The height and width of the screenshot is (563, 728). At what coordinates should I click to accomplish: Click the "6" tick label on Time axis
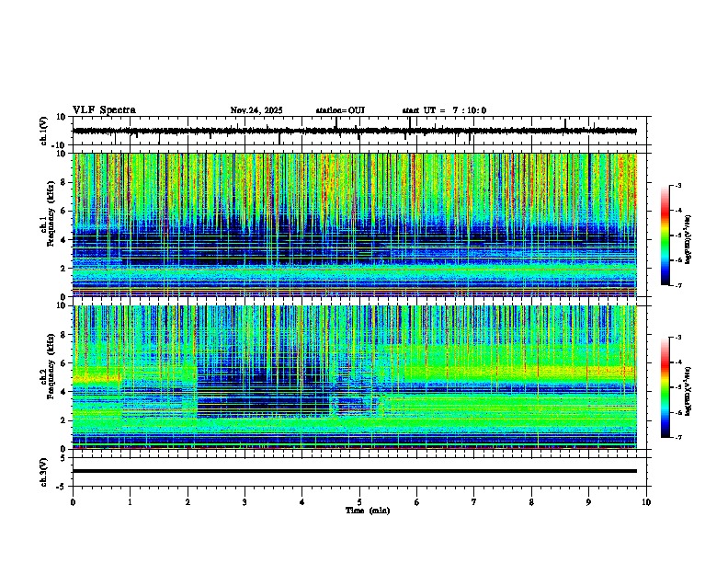417,502
